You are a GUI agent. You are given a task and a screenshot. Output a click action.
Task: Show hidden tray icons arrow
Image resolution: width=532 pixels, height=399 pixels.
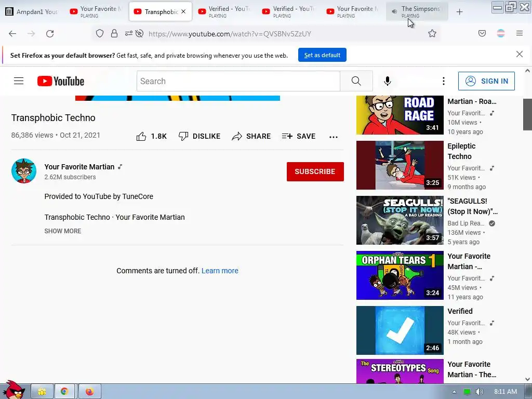(454, 392)
